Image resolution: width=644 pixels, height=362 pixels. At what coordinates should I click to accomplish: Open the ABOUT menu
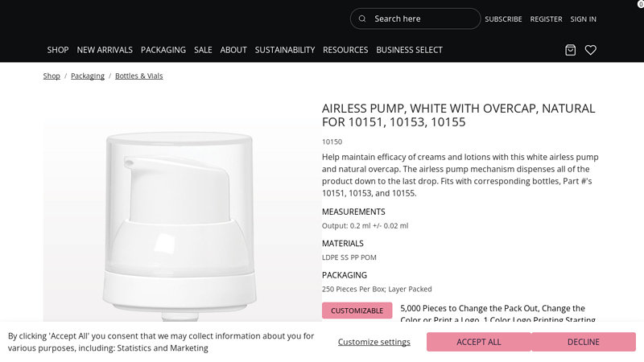pyautogui.click(x=233, y=50)
